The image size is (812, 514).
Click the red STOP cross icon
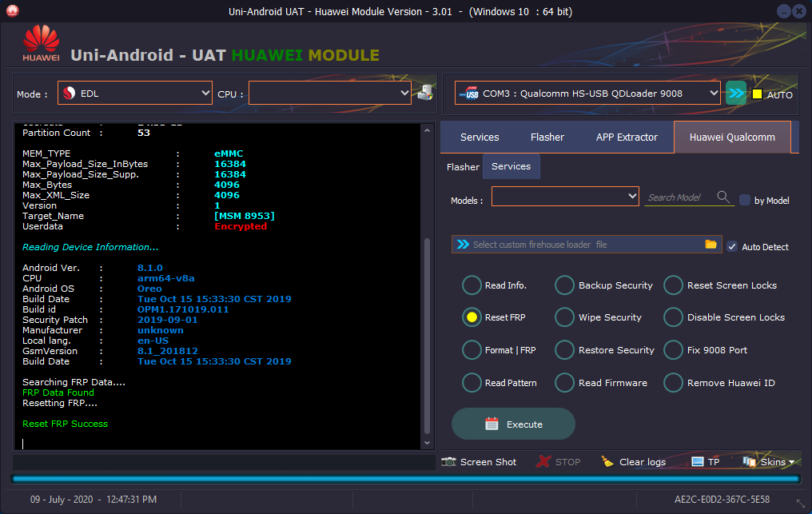pyautogui.click(x=543, y=462)
